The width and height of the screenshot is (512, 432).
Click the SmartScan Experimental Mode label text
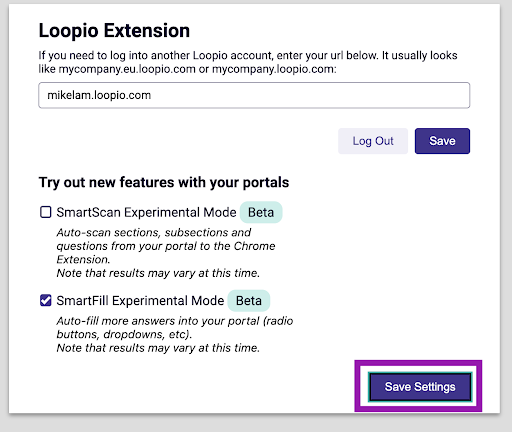[x=146, y=212]
